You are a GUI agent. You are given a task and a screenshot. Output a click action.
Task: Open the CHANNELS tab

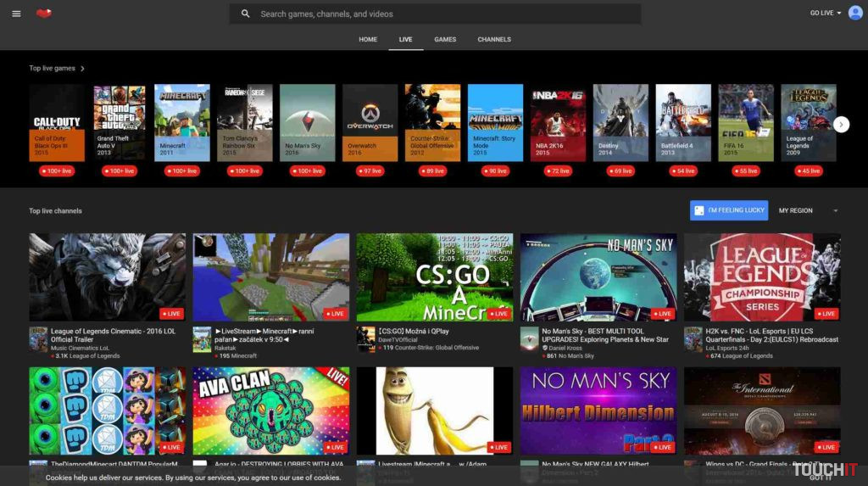pyautogui.click(x=494, y=39)
